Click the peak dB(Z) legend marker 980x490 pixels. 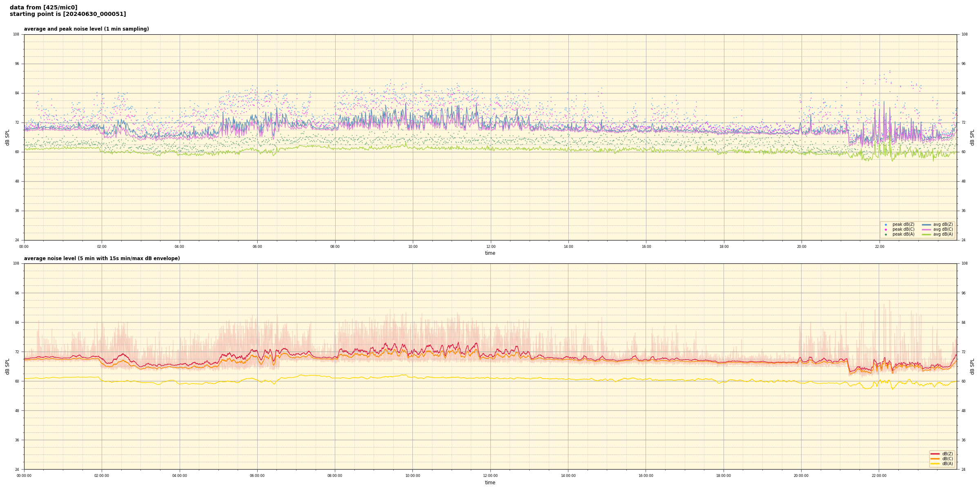(886, 225)
